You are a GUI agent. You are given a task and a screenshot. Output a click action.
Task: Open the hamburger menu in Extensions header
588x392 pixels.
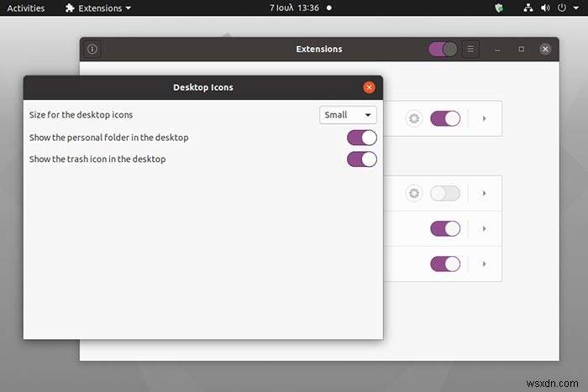pos(470,49)
